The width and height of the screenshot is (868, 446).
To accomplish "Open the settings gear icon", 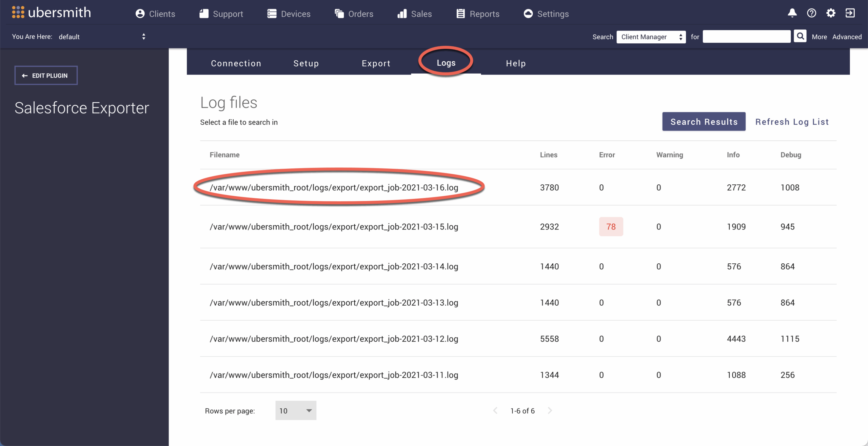I will coord(831,13).
